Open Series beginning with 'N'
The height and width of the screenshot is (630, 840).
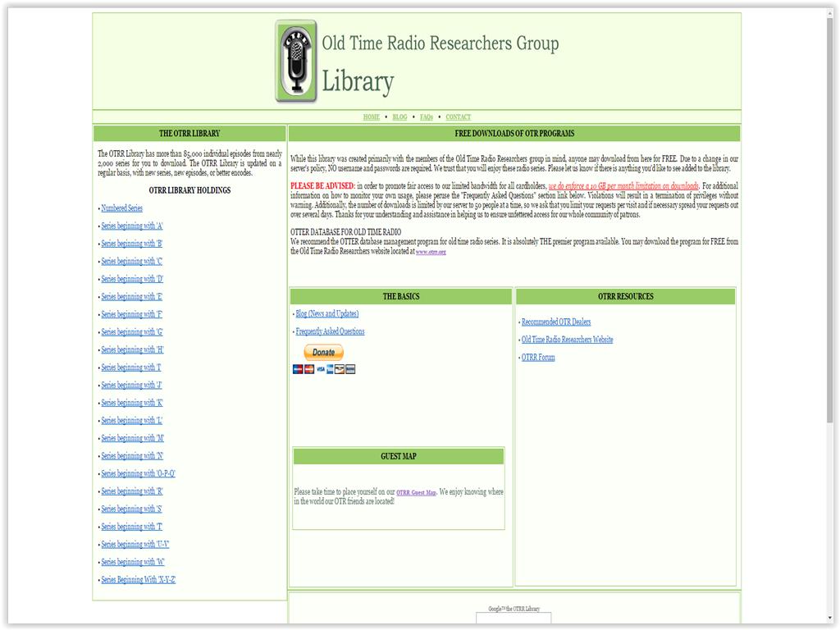pos(132,455)
